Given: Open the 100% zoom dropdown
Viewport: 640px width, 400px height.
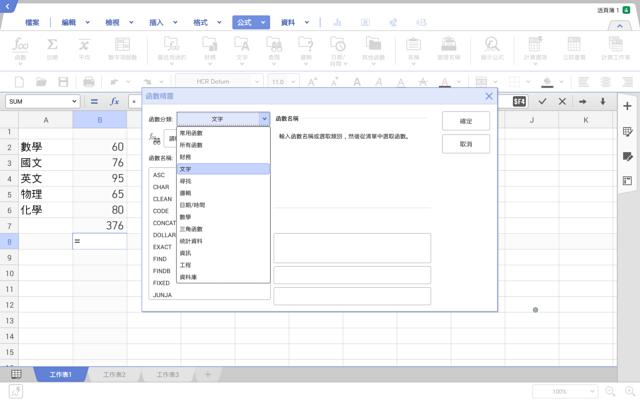Looking at the screenshot, I should coord(592,391).
